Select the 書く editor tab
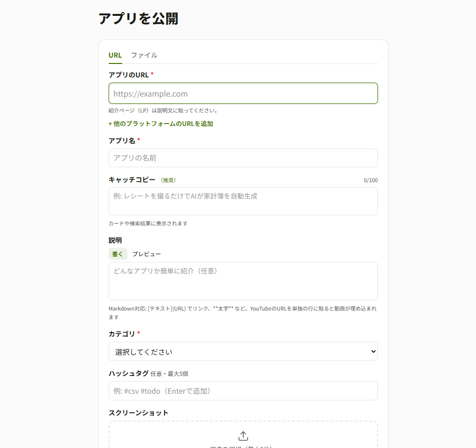This screenshot has height=448, width=476. point(118,254)
